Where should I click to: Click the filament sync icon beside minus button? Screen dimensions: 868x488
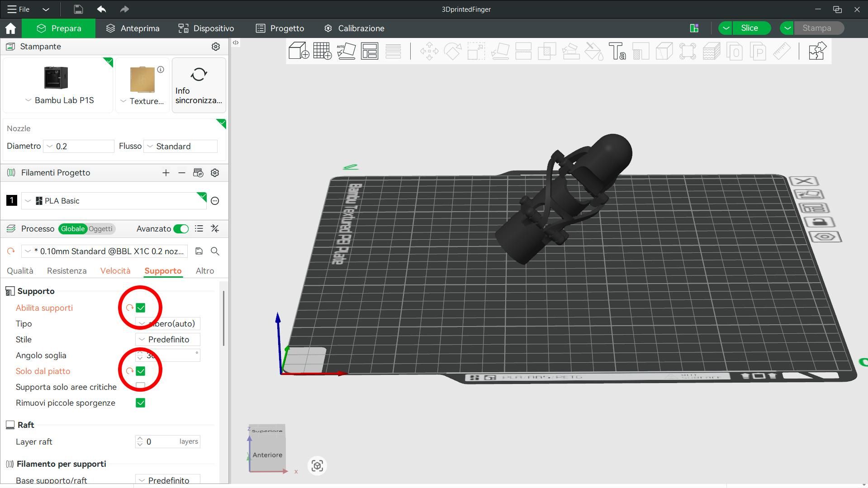click(198, 173)
